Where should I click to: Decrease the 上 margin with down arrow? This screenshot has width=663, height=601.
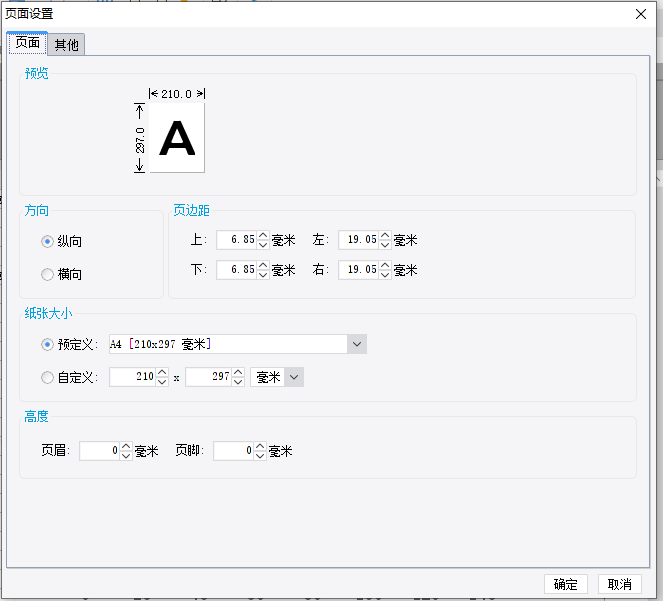point(263,245)
